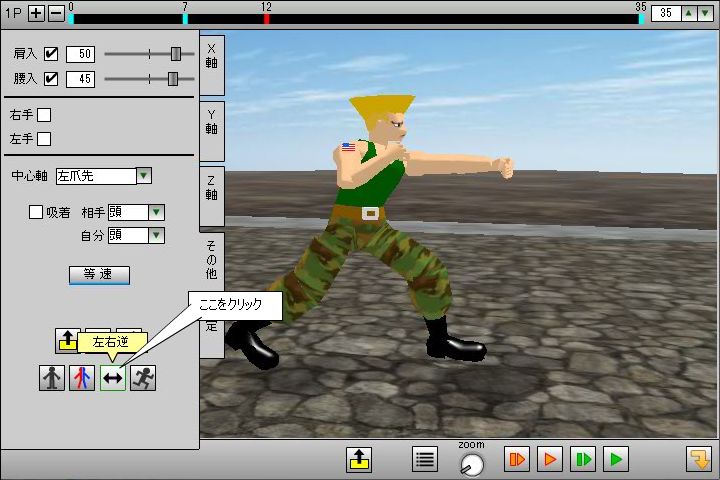720x480 pixels.
Task: Enable the 右手 checkbox
Action: point(44,115)
